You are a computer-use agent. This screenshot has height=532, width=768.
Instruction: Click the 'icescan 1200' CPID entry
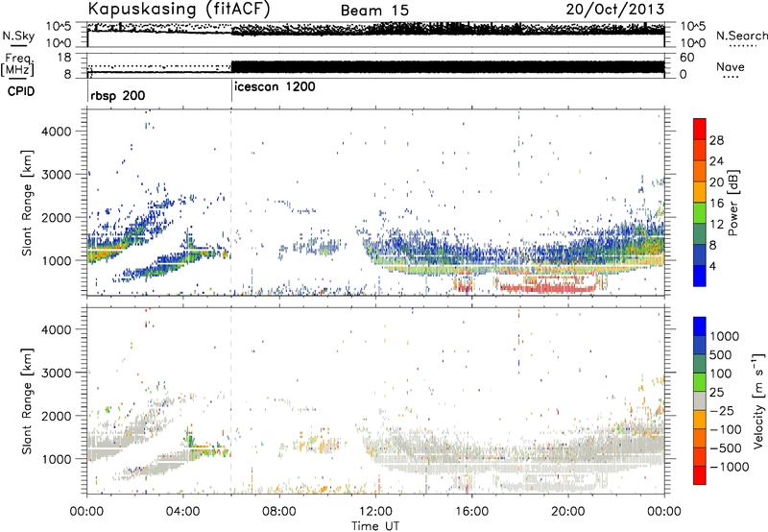pos(275,87)
